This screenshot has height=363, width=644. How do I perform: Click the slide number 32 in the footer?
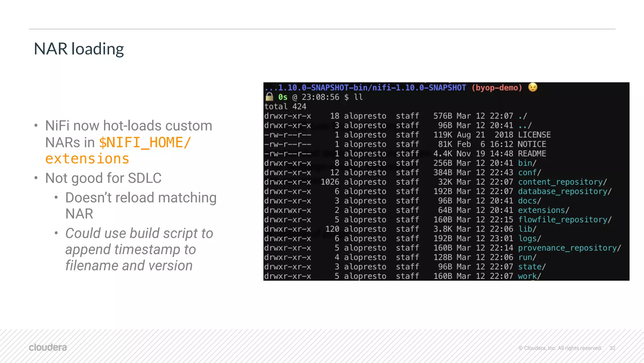(612, 348)
